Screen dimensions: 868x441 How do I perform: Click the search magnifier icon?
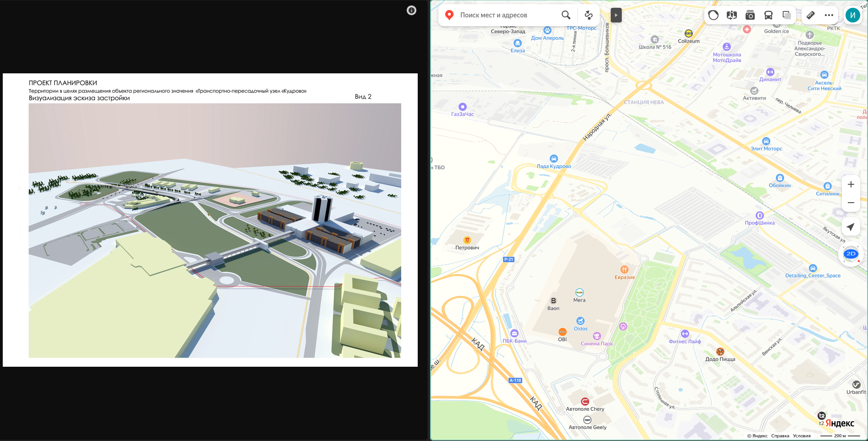coord(566,15)
